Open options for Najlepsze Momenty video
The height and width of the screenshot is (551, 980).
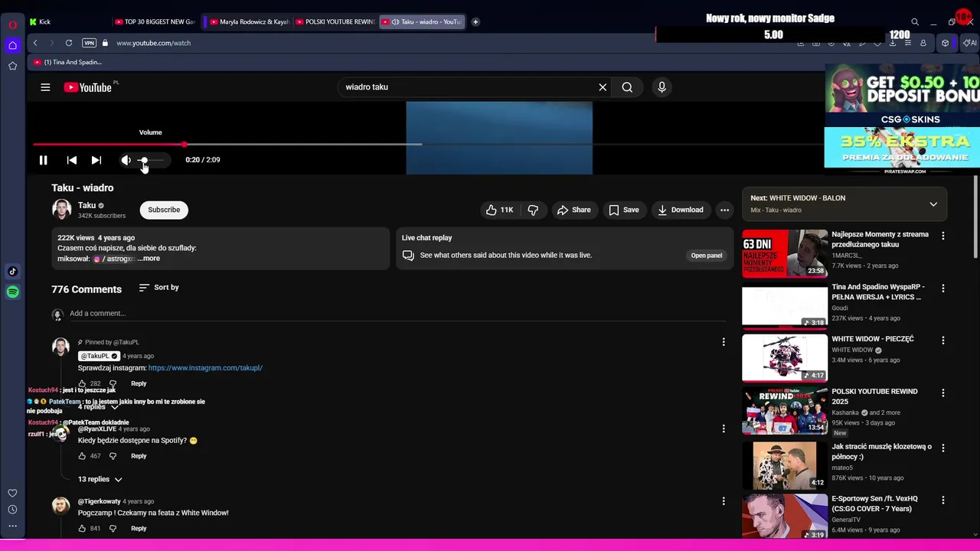[942, 236]
